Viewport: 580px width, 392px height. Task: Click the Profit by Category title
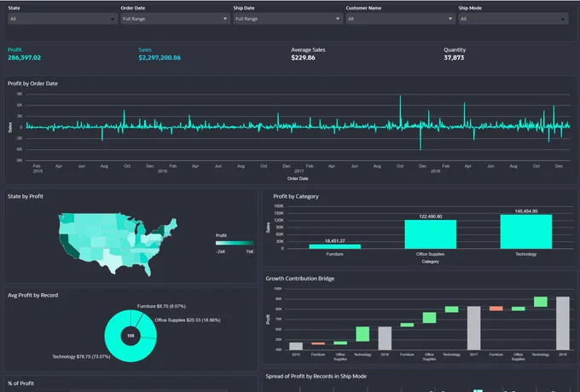click(296, 196)
